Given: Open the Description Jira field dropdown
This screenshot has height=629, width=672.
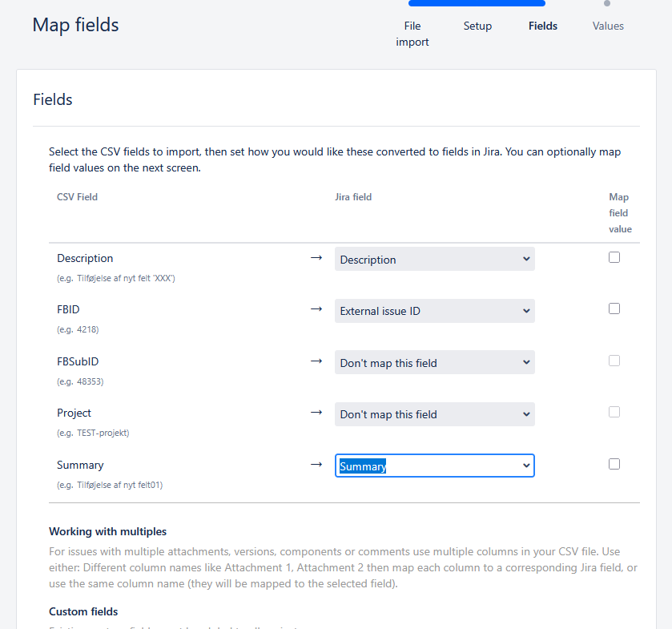Looking at the screenshot, I should click(x=435, y=259).
